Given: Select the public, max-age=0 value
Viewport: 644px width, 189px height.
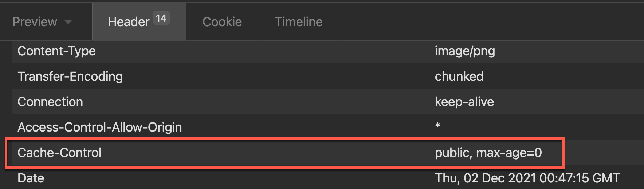Looking at the screenshot, I should click(488, 153).
